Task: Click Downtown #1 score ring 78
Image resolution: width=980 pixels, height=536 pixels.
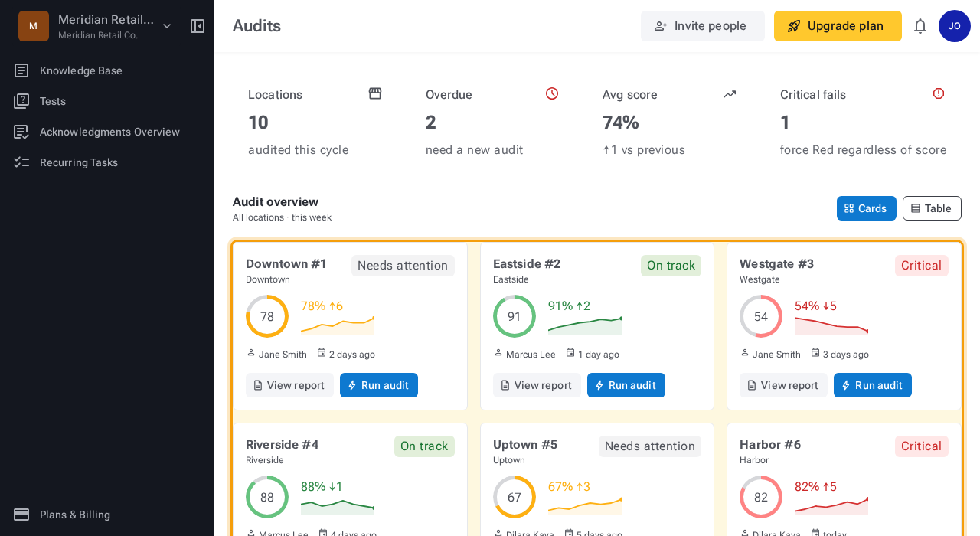Action: [267, 316]
